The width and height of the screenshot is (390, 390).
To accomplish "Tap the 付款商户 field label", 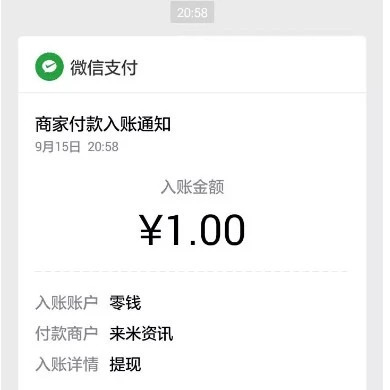I will [67, 333].
